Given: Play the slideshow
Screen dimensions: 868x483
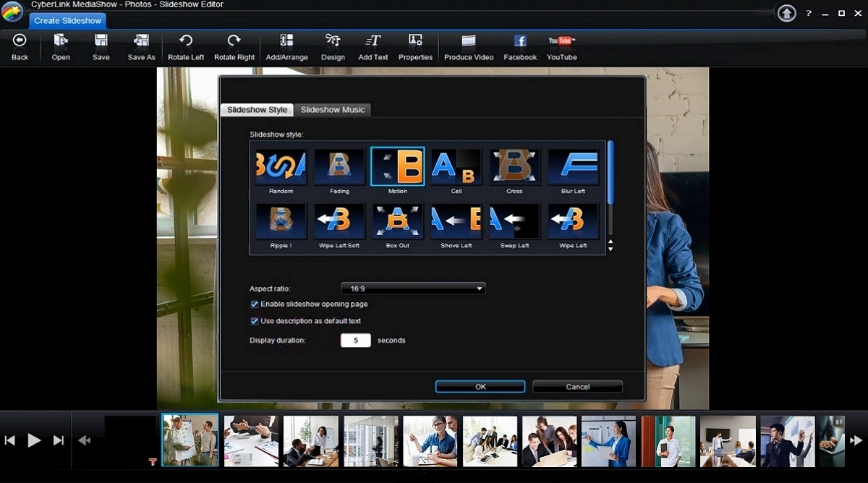Looking at the screenshot, I should (34, 440).
